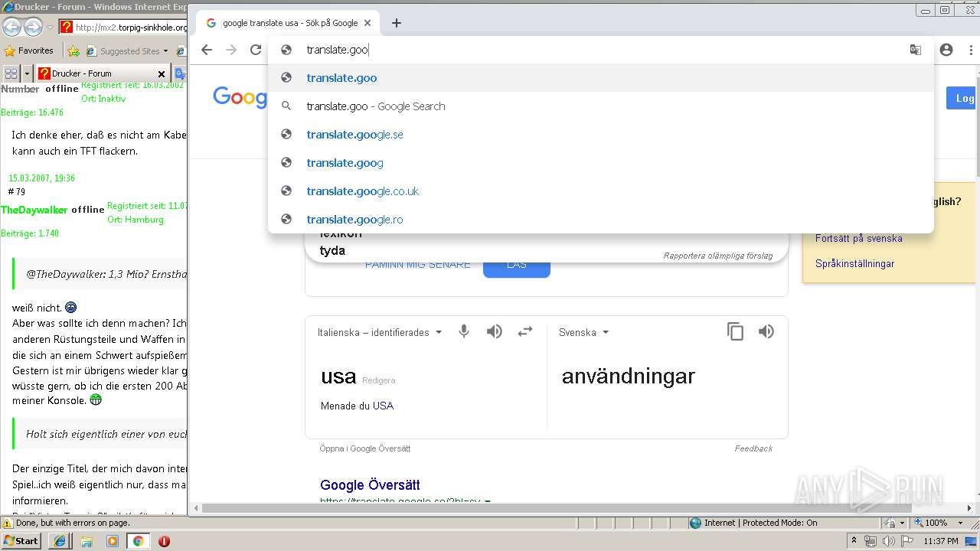Image resolution: width=980 pixels, height=551 pixels.
Task: Open the Google Översätt search result
Action: pyautogui.click(x=370, y=484)
